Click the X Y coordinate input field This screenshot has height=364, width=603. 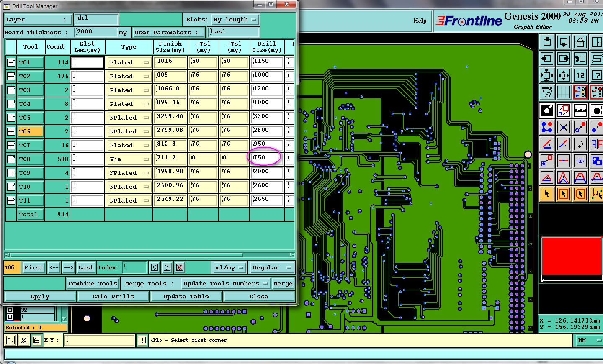(x=99, y=340)
